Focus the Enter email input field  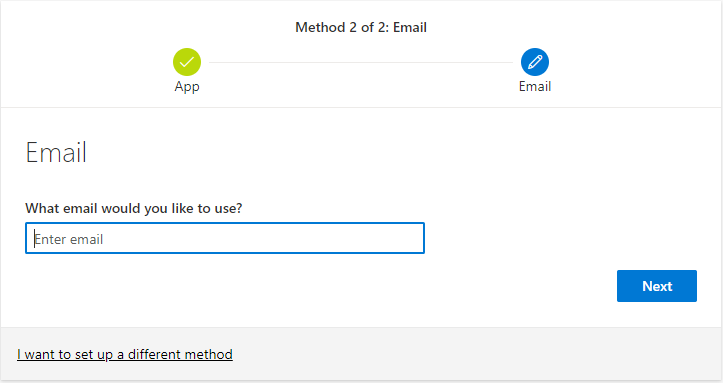pos(225,238)
